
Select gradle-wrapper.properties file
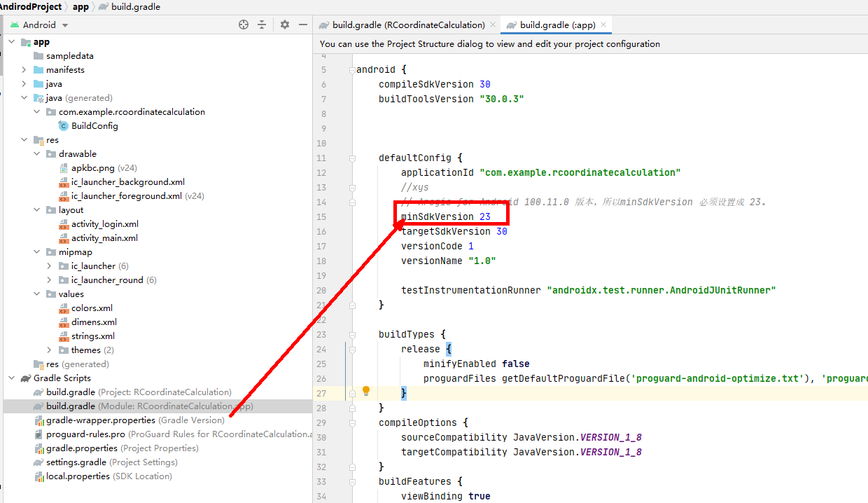coord(129,420)
